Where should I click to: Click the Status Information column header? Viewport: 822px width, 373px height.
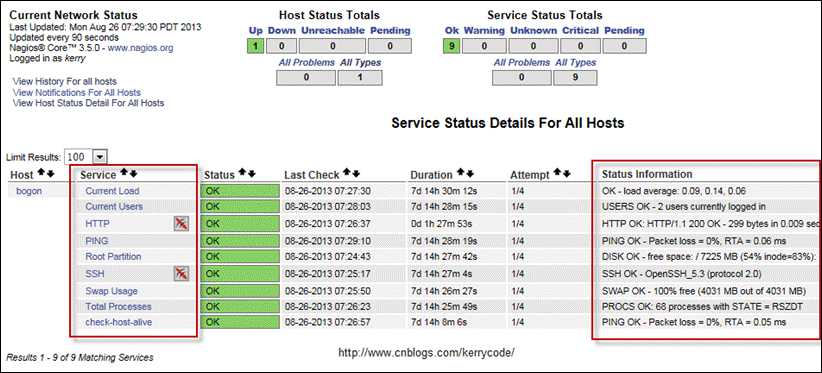[647, 174]
